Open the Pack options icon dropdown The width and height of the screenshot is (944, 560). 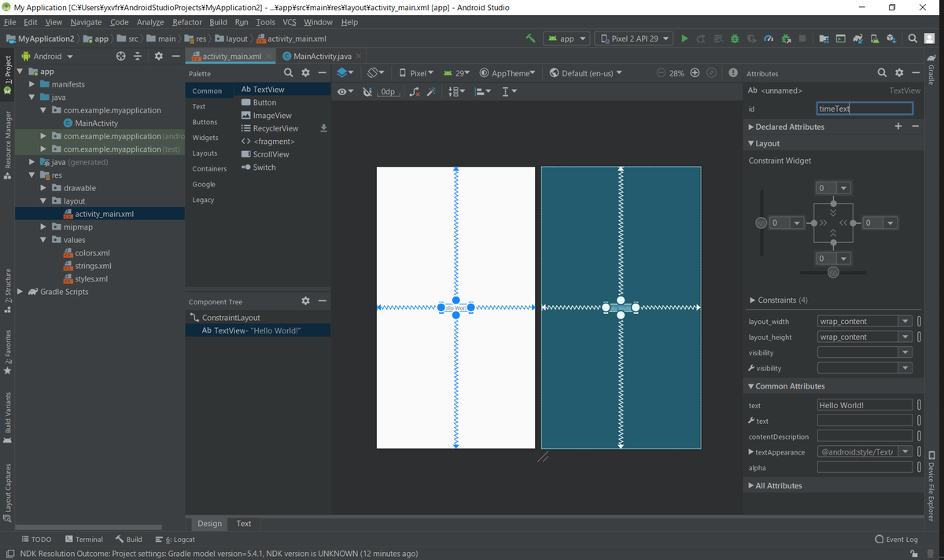pyautogui.click(x=456, y=92)
